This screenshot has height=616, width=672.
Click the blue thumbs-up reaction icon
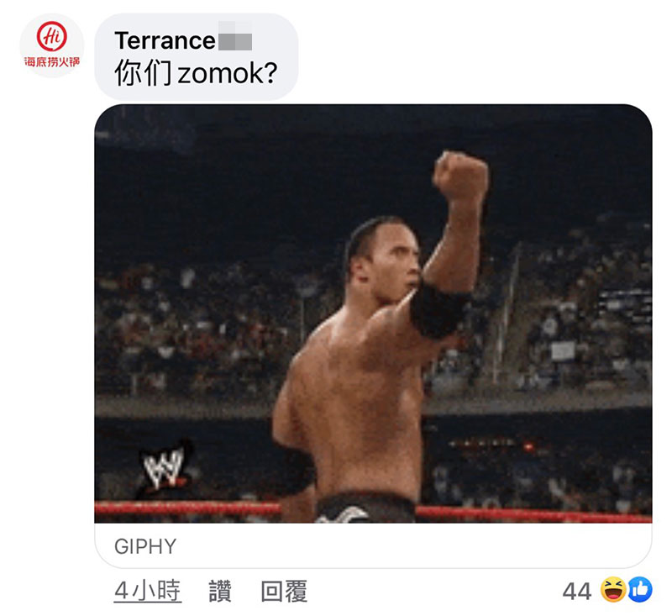[x=640, y=589]
